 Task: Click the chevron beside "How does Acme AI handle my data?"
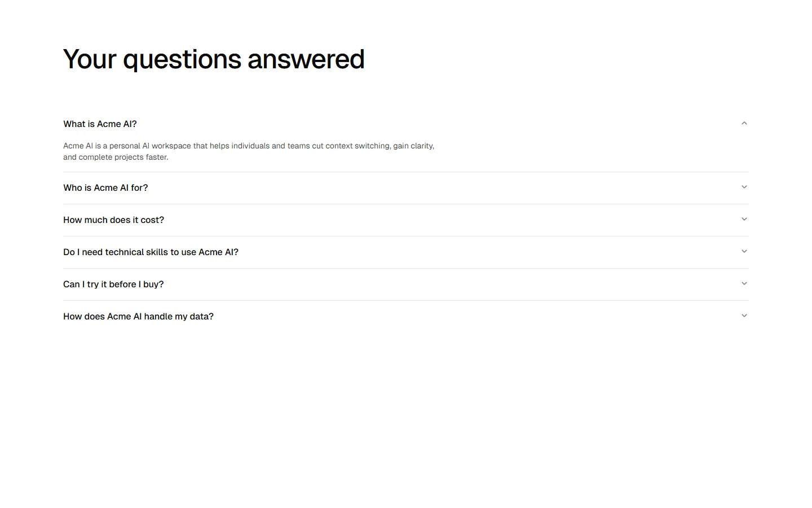click(x=744, y=316)
